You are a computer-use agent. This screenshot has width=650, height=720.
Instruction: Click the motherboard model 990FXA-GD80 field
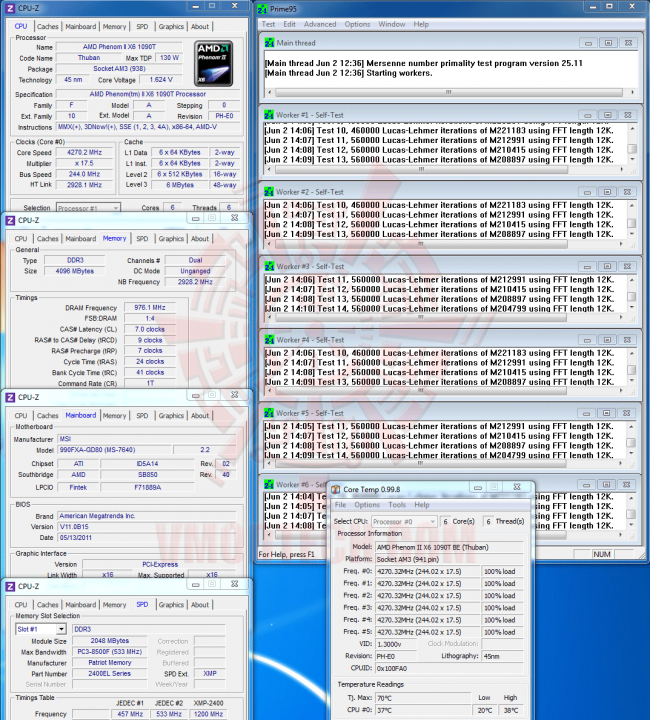[114, 450]
